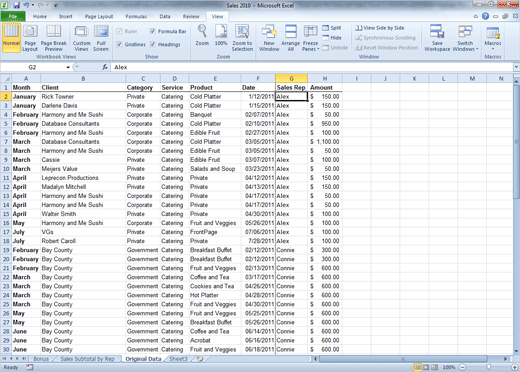Select column G header

click(291, 79)
